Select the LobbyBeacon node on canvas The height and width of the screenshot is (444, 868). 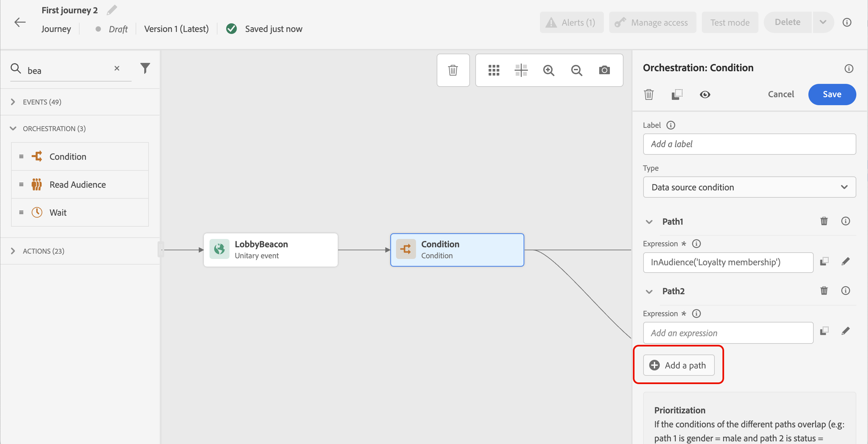click(x=270, y=250)
